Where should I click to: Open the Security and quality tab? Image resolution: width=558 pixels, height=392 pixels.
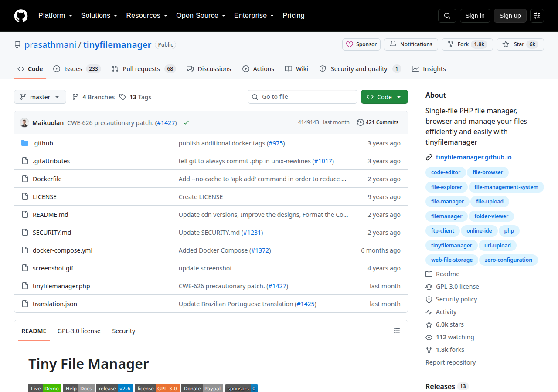click(360, 69)
